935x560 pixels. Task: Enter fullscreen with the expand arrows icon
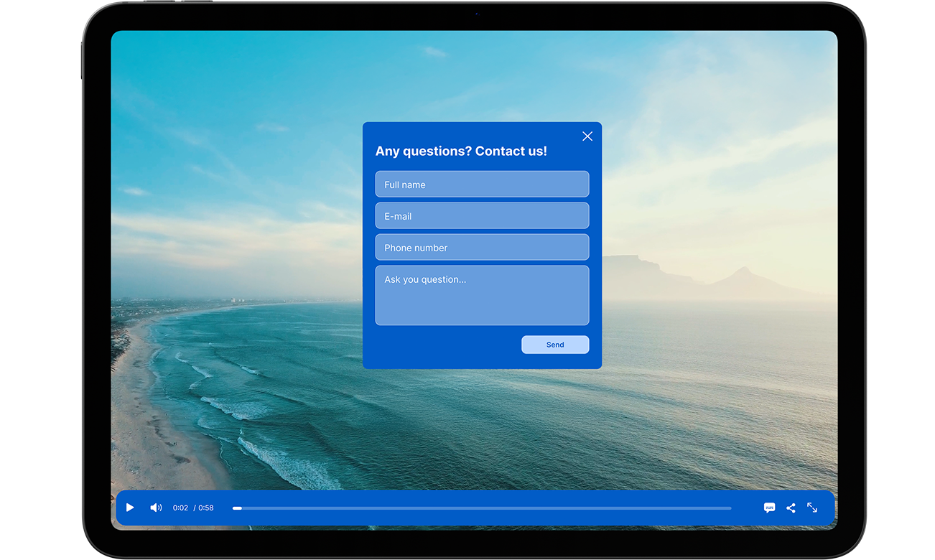[812, 508]
